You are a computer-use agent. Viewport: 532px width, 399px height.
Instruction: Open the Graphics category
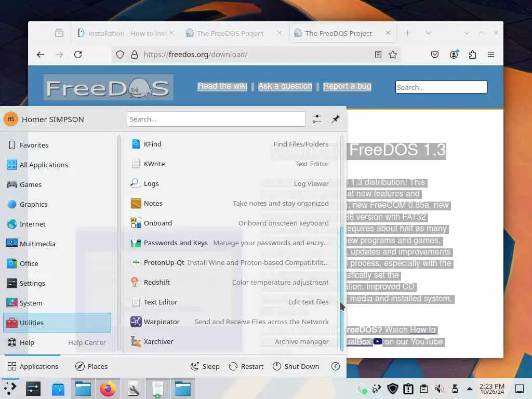57,204
